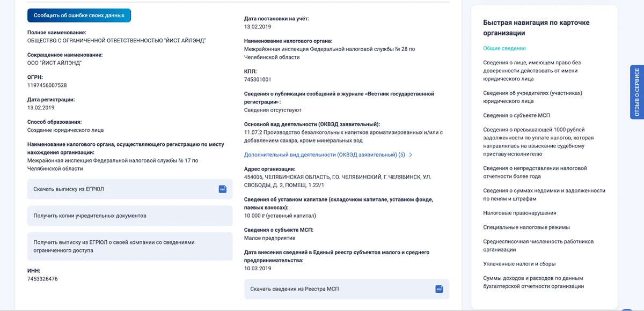Select Уплаченные налоги и сборы navigation link
The height and width of the screenshot is (311, 644).
tap(519, 264)
